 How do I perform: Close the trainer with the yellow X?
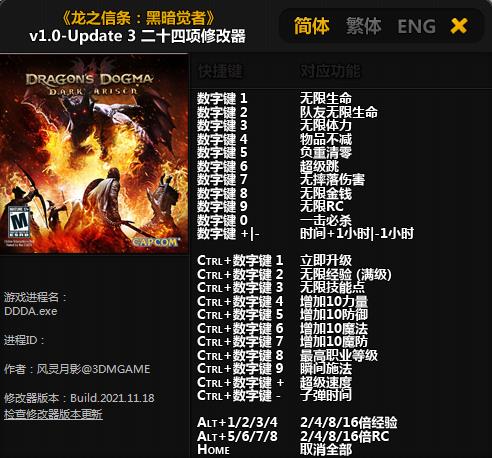click(459, 26)
